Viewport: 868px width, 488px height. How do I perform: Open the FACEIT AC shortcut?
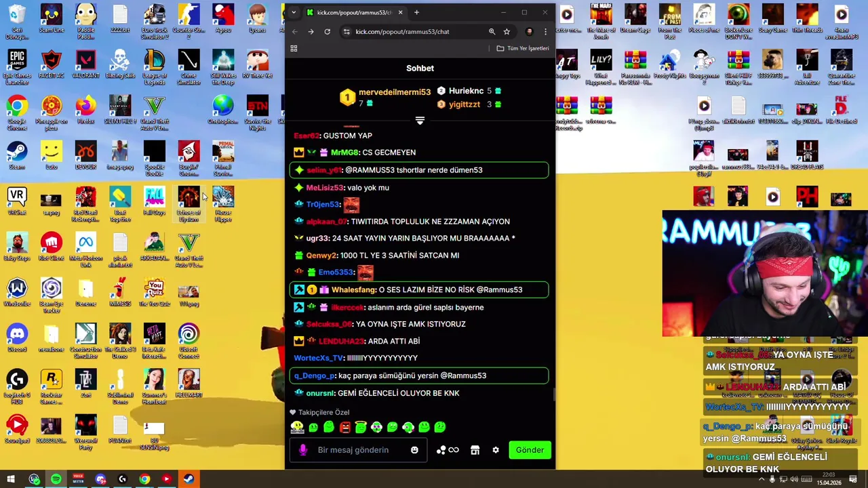[x=51, y=64]
